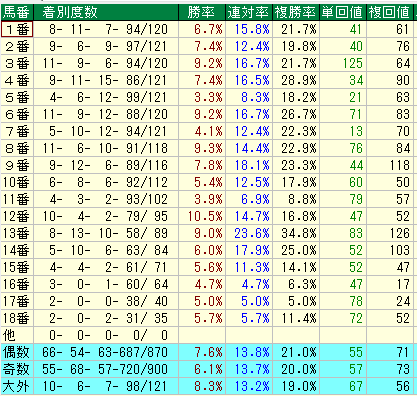Sort by the 複回値 column header
417x396 pixels.
tap(390, 12)
